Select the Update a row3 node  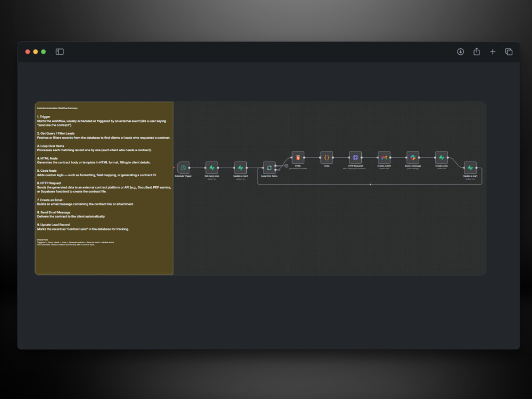[240, 168]
